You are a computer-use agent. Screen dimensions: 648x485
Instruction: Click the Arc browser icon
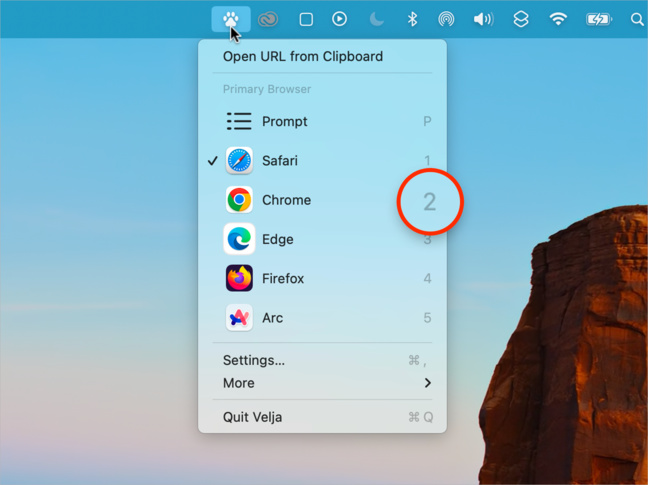[x=239, y=318]
